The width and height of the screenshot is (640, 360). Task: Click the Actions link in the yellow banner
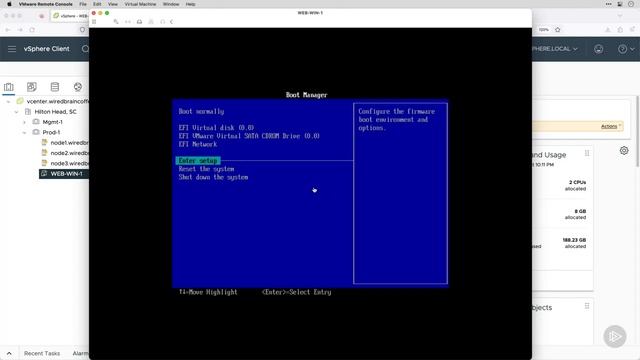[609, 127]
